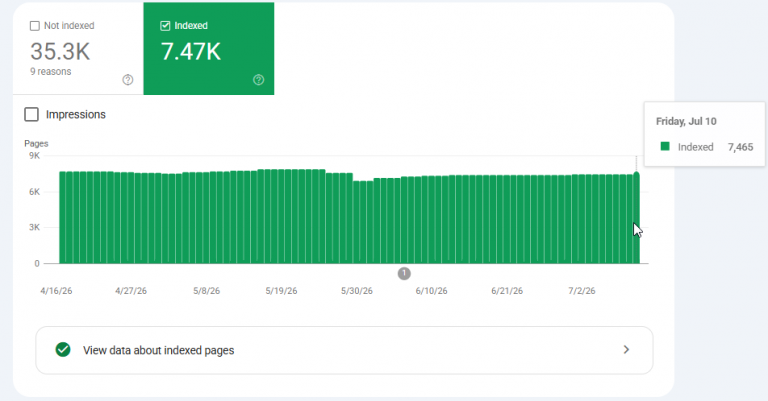Open help icon in Not indexed card
This screenshot has height=401, width=768.
click(128, 80)
